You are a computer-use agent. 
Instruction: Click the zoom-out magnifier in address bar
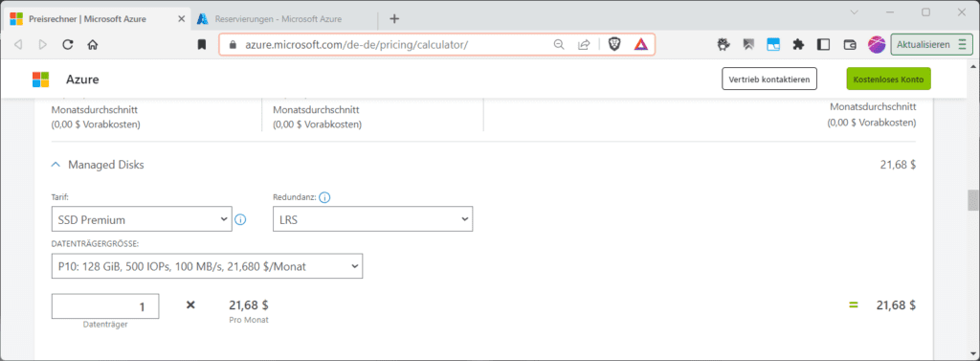[559, 44]
